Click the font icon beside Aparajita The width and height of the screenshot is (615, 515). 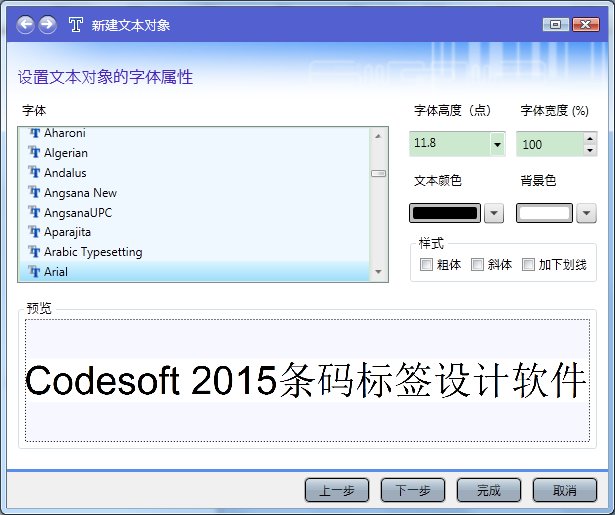tap(35, 232)
